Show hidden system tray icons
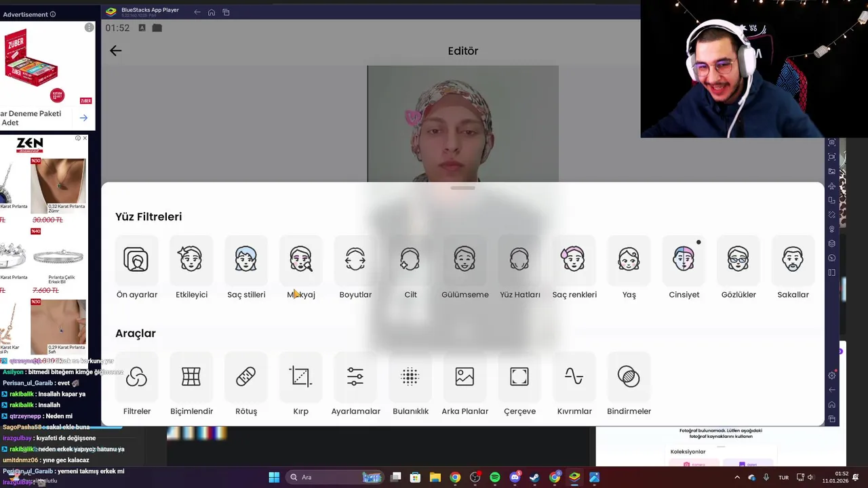 pos(737,477)
